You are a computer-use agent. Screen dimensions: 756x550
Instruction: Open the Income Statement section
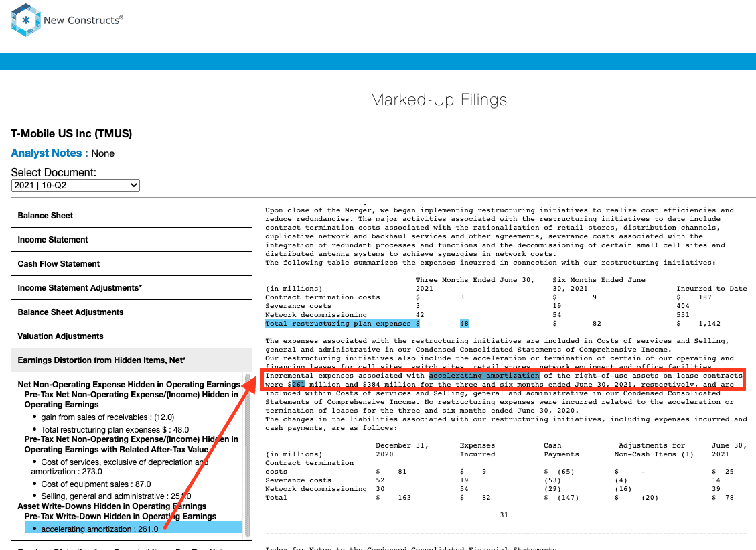coord(132,240)
